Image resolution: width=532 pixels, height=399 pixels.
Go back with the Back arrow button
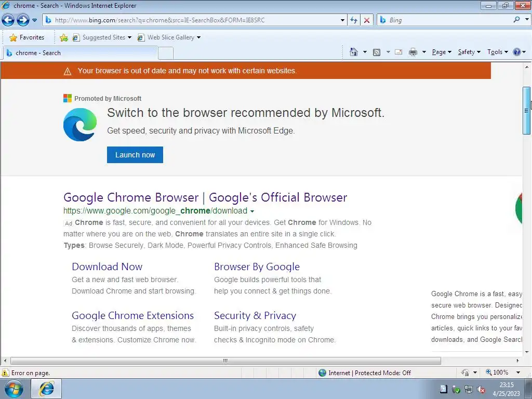point(8,20)
